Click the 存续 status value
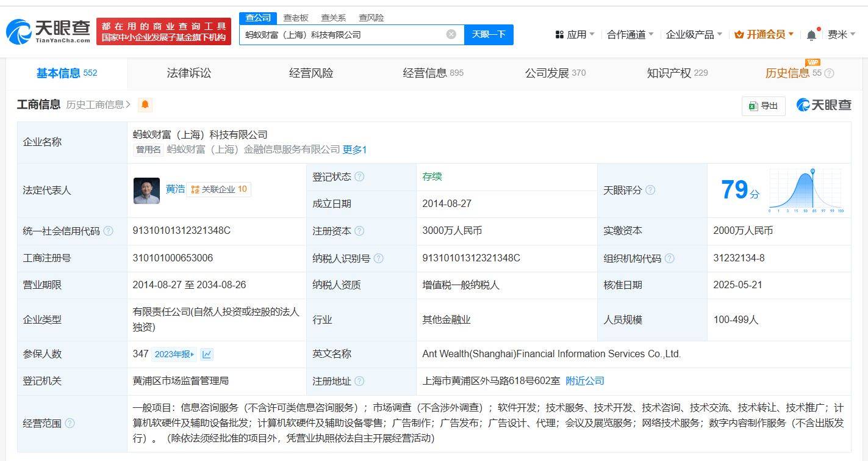 [432, 176]
